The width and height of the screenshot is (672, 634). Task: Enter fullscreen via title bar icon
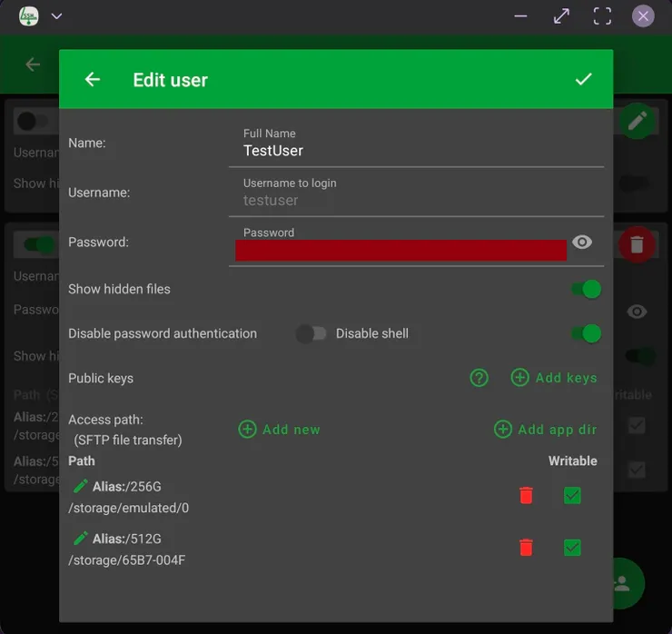coord(602,16)
